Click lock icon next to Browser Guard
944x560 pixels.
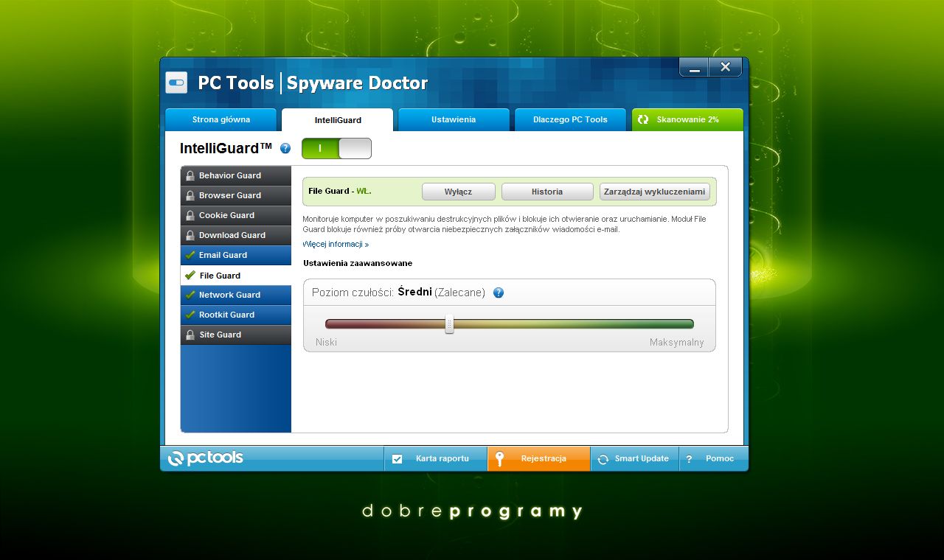tap(190, 195)
